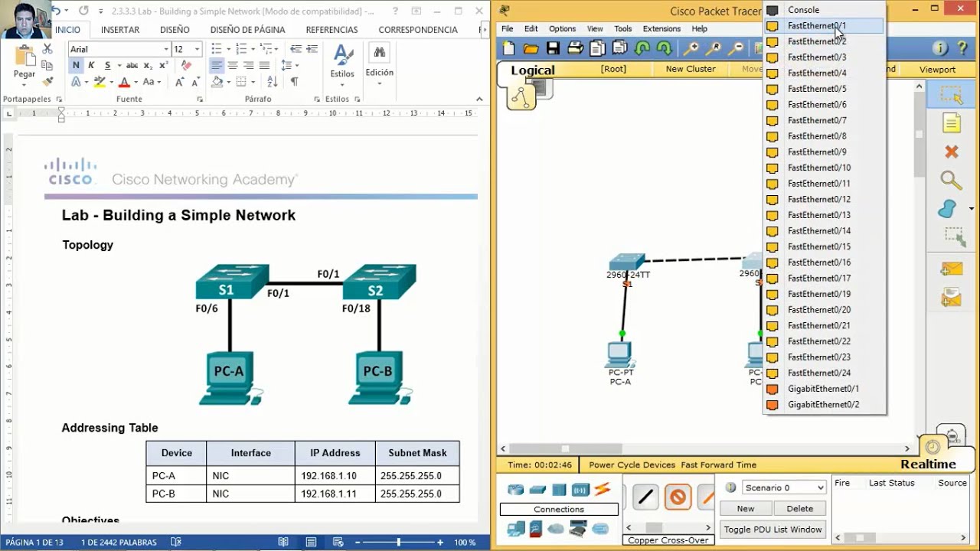
Task: Select FastEthernet0/18... skip to FastEthernet0/19 port entry
Action: point(824,294)
